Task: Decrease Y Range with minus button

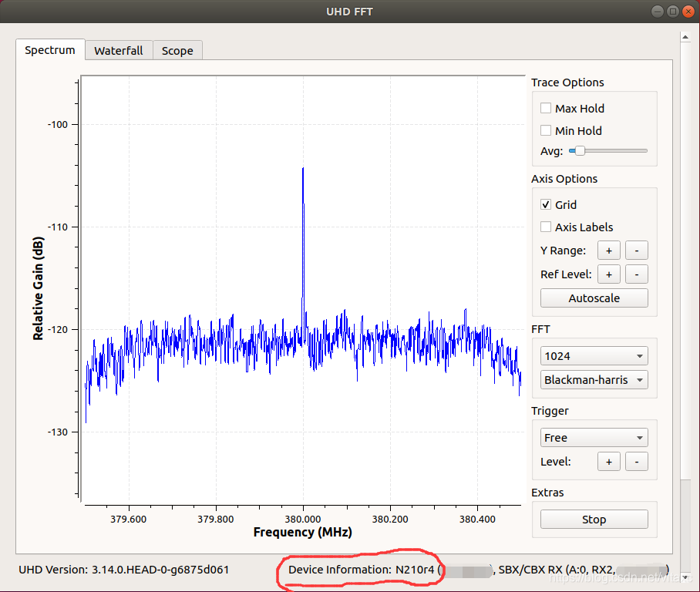Action: (637, 251)
